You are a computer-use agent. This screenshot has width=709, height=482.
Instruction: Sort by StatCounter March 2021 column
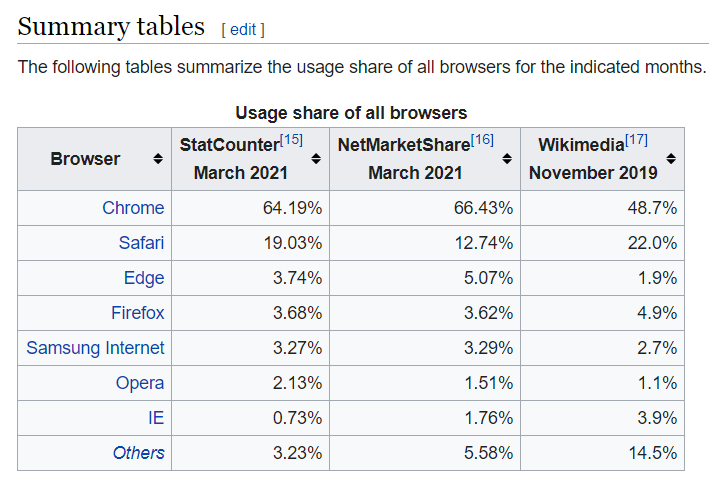pos(316,159)
